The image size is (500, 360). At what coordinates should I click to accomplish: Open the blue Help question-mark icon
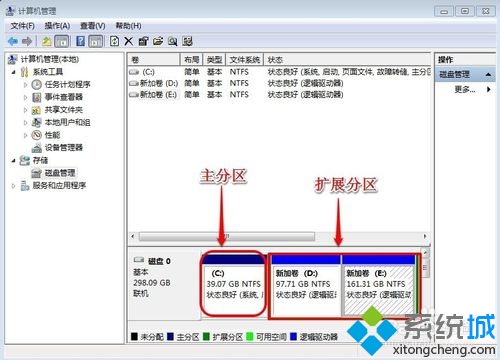81,41
